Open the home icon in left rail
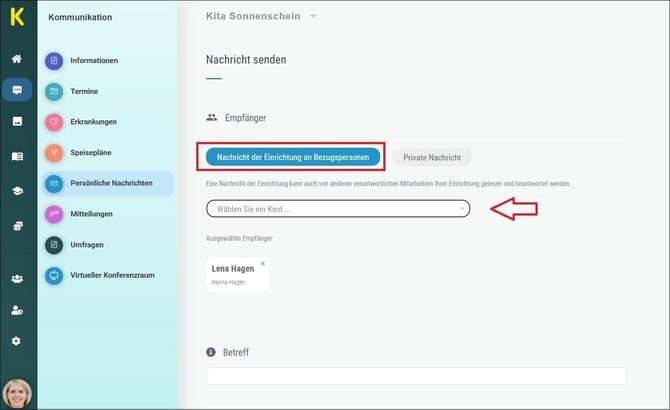 (x=17, y=59)
